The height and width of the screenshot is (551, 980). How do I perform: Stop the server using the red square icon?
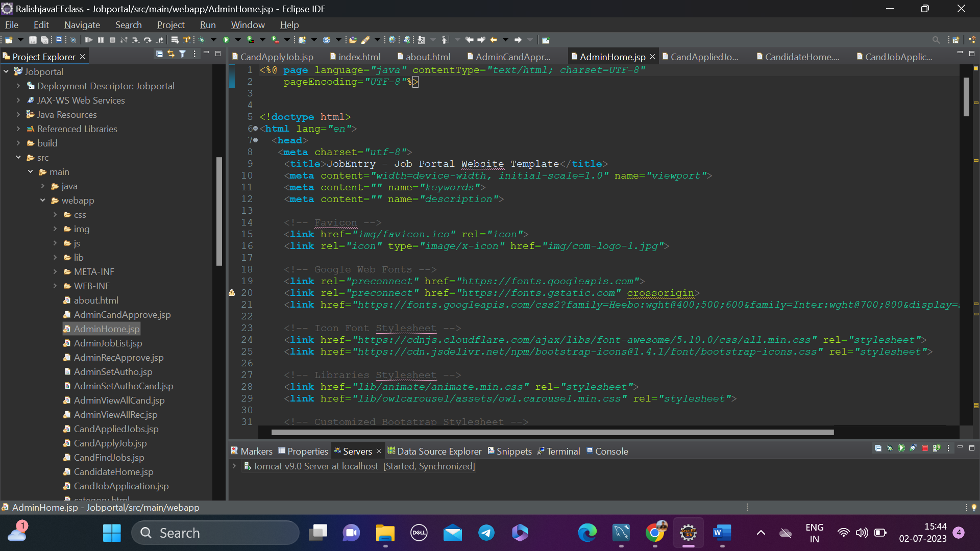pos(925,449)
